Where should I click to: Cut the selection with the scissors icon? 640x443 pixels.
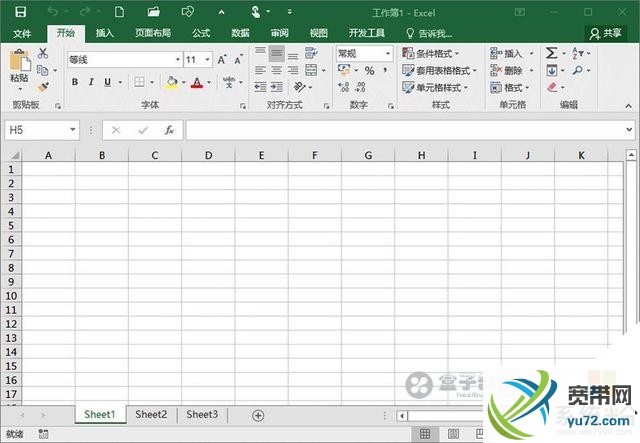[x=43, y=53]
